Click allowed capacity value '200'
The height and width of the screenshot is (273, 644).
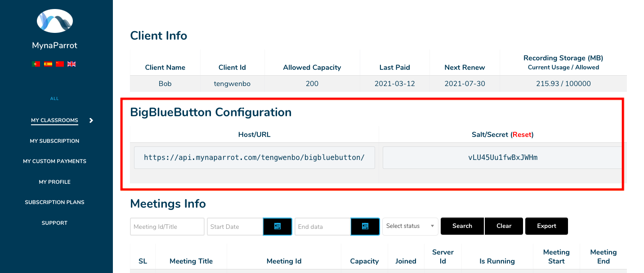[x=312, y=84]
